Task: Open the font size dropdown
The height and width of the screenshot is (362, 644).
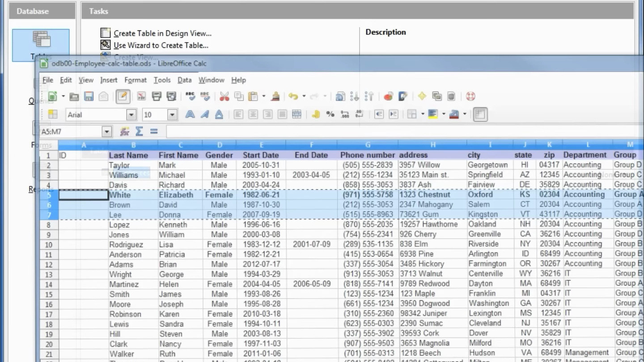Action: pyautogui.click(x=173, y=115)
